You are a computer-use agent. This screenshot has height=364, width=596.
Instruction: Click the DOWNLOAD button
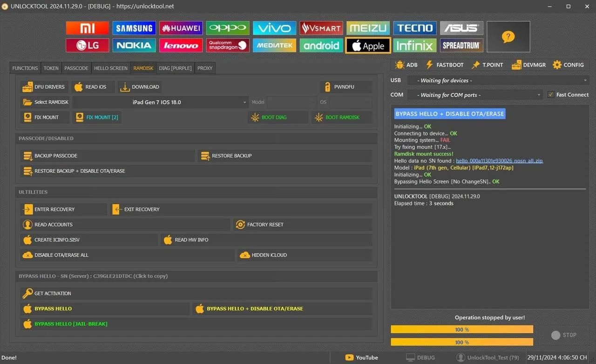click(140, 87)
